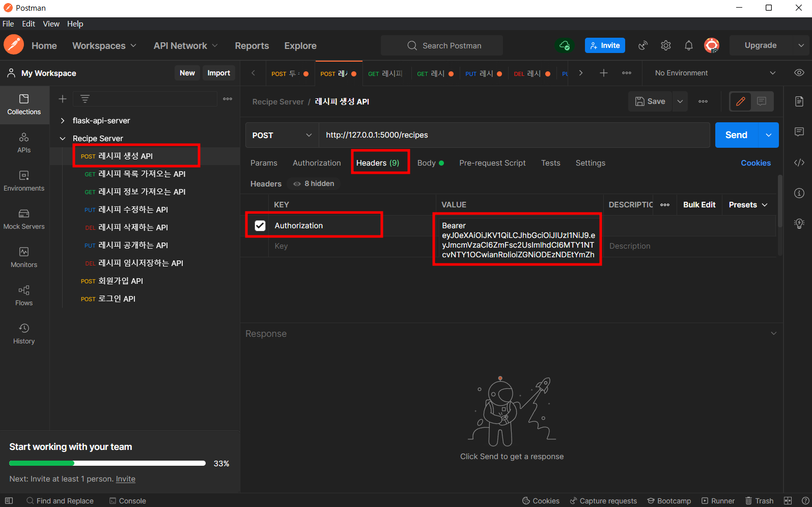Switch to the Params tab
The height and width of the screenshot is (507, 812).
click(x=264, y=163)
